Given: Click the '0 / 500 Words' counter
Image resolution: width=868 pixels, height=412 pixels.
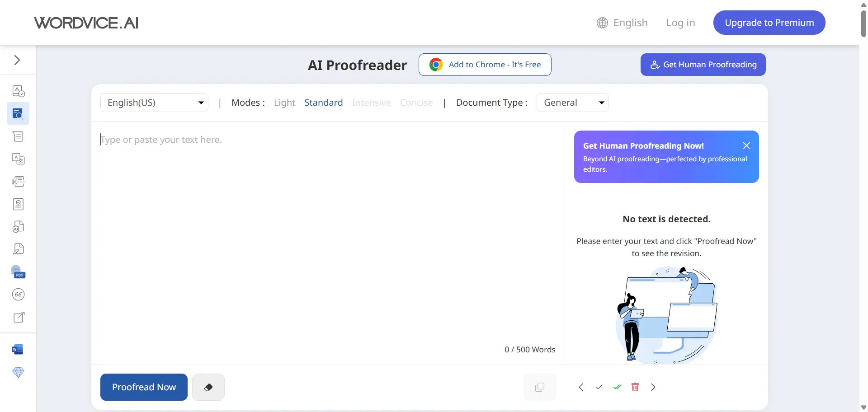Looking at the screenshot, I should 530,350.
